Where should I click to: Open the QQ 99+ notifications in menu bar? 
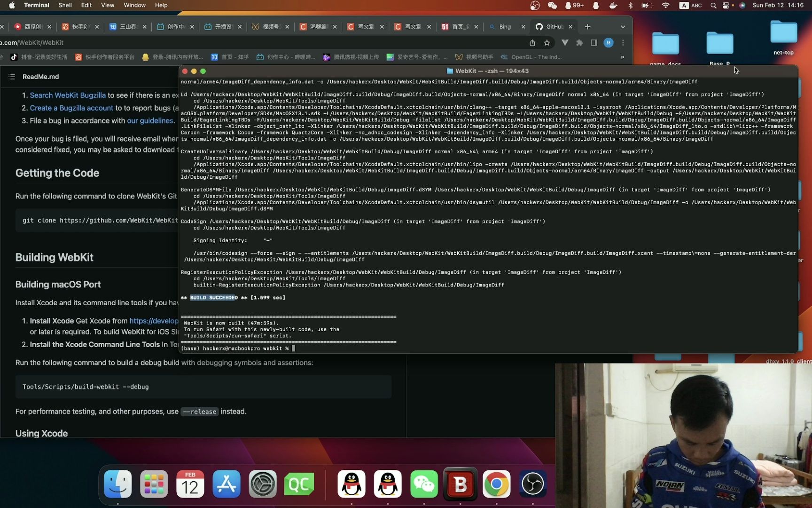pos(574,5)
